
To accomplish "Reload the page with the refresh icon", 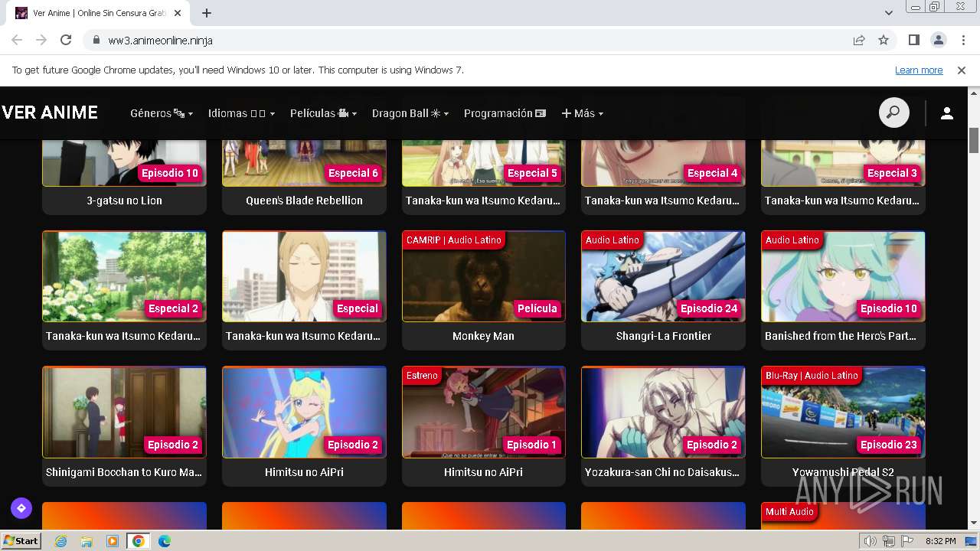I will [x=66, y=40].
